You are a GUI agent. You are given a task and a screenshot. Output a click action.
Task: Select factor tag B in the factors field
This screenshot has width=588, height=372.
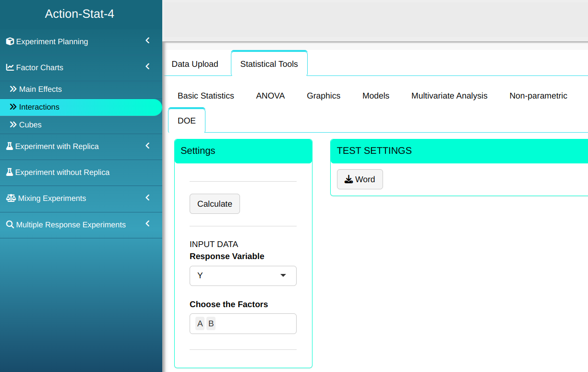coord(211,323)
